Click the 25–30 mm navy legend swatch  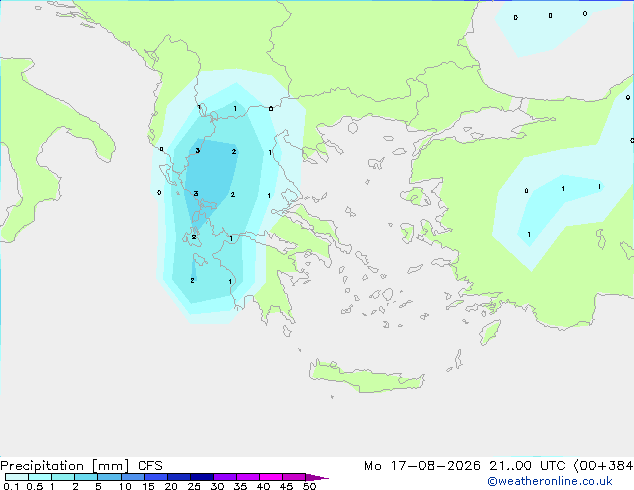201,477
